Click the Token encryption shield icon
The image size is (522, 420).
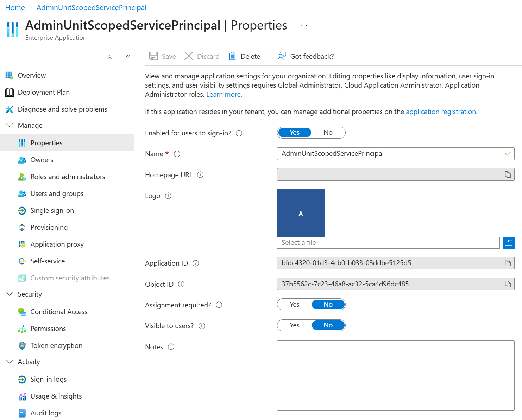click(22, 345)
